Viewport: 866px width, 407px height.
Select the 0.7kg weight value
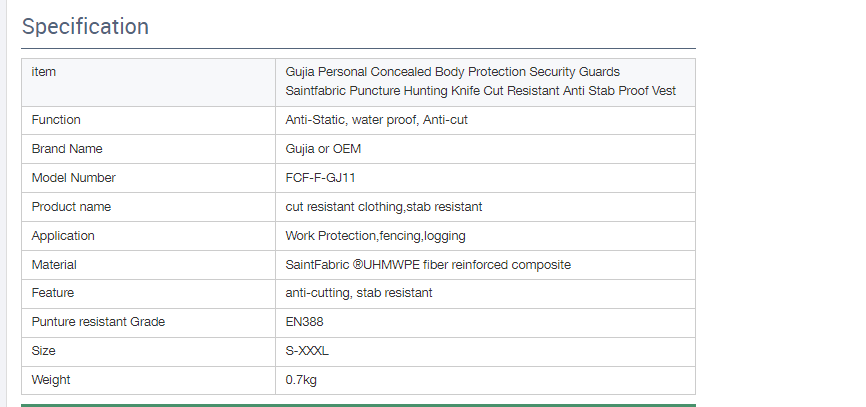click(301, 380)
